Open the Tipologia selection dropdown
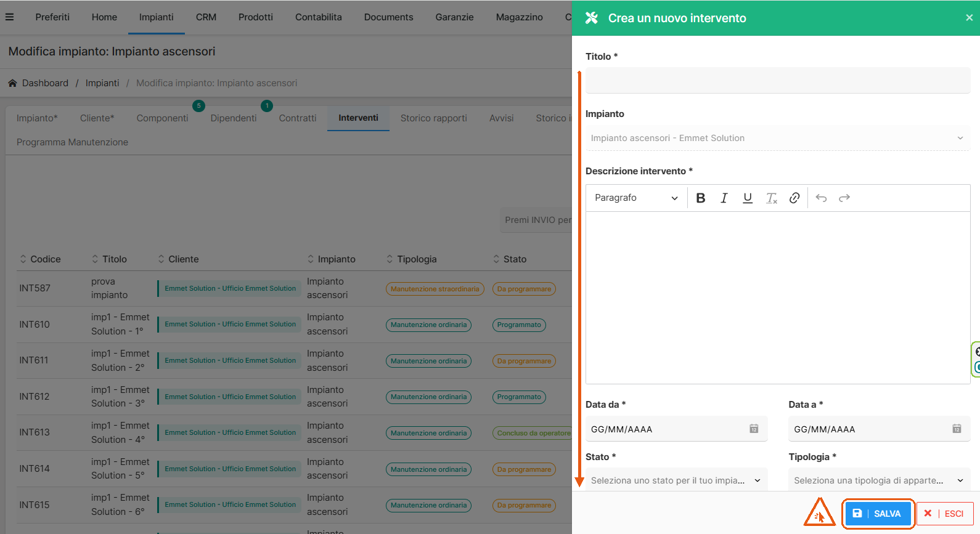The image size is (980, 534). click(879, 480)
